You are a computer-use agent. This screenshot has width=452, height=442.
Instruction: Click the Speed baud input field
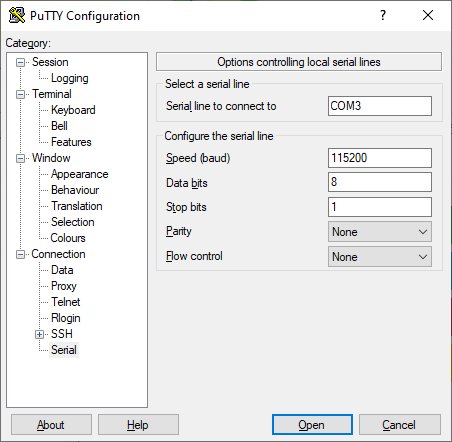(x=380, y=158)
